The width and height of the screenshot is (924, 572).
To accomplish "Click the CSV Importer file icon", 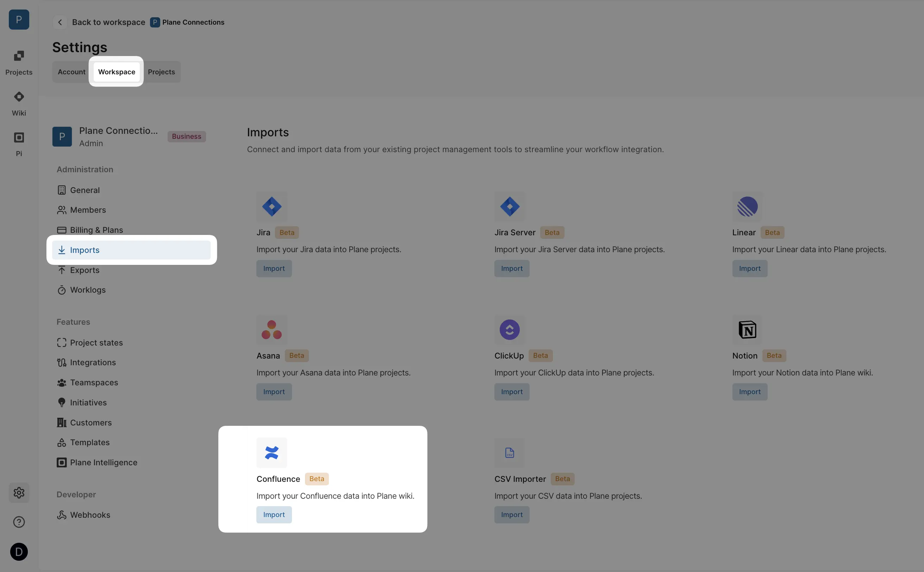I will 510,453.
